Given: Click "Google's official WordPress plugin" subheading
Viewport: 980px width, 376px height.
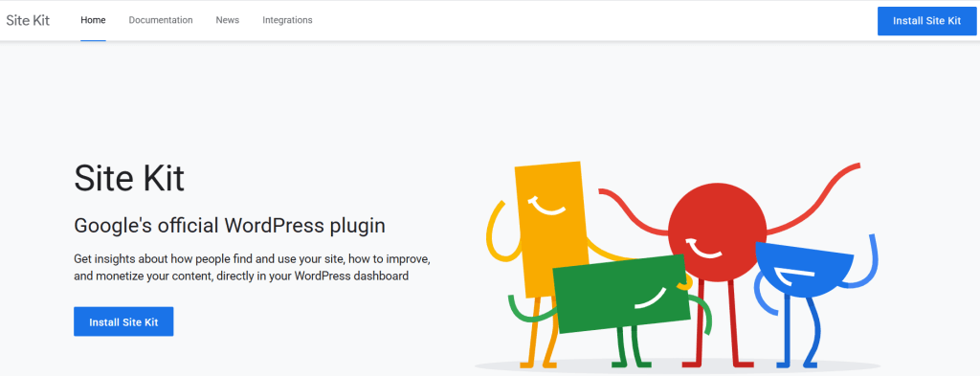Looking at the screenshot, I should click(x=230, y=225).
